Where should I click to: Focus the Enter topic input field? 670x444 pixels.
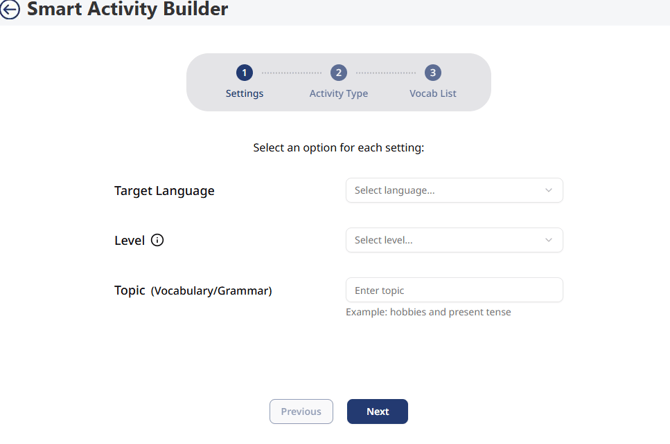pyautogui.click(x=454, y=290)
